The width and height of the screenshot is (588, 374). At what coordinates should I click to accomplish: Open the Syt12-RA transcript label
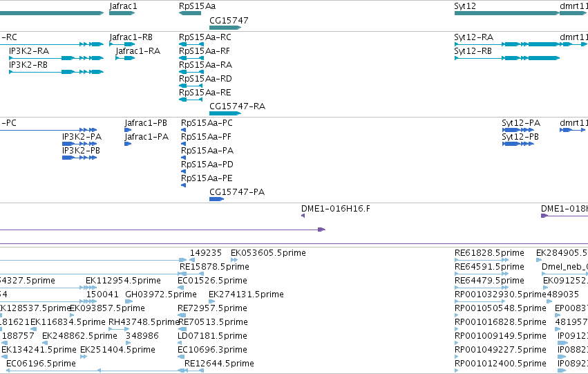click(473, 37)
